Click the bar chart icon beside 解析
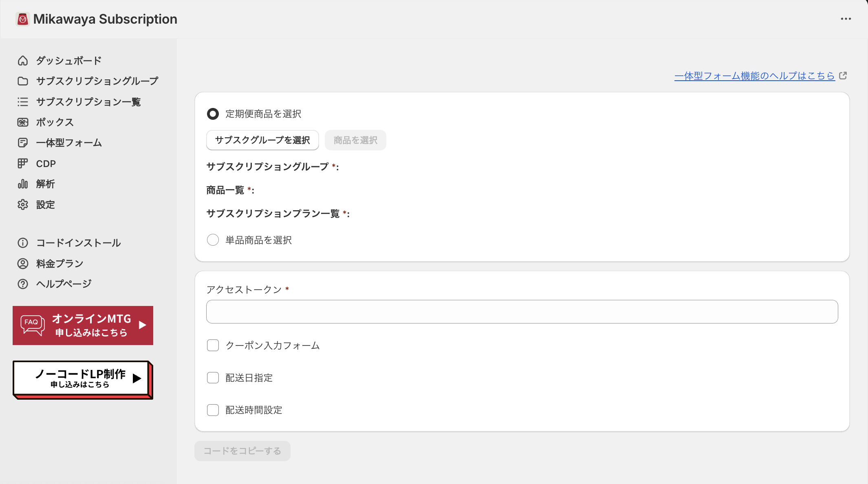 tap(23, 184)
